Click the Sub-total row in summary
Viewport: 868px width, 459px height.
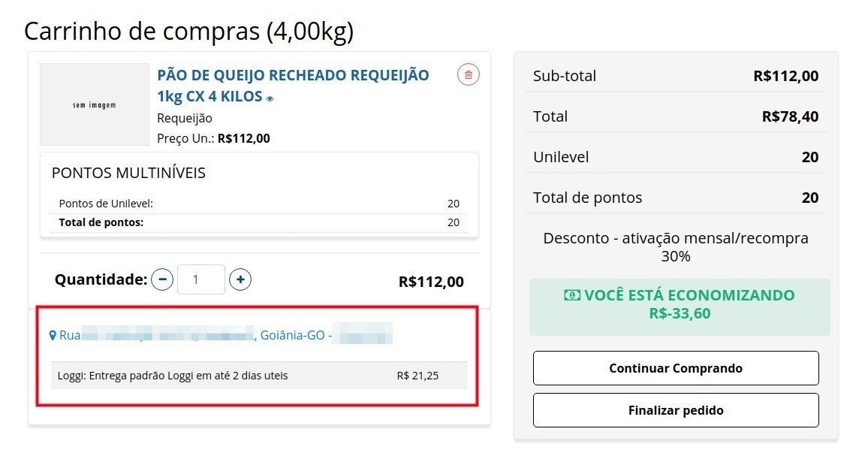tap(675, 76)
